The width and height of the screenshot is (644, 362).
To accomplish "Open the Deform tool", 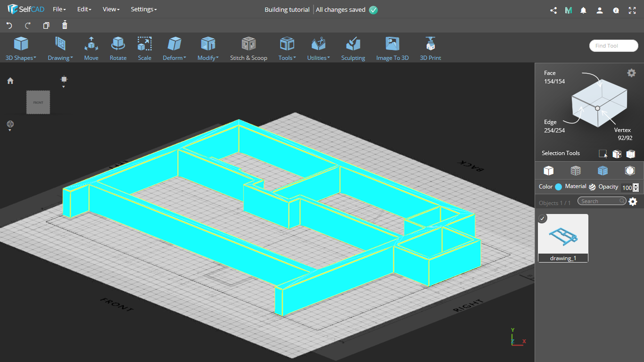I will [174, 49].
